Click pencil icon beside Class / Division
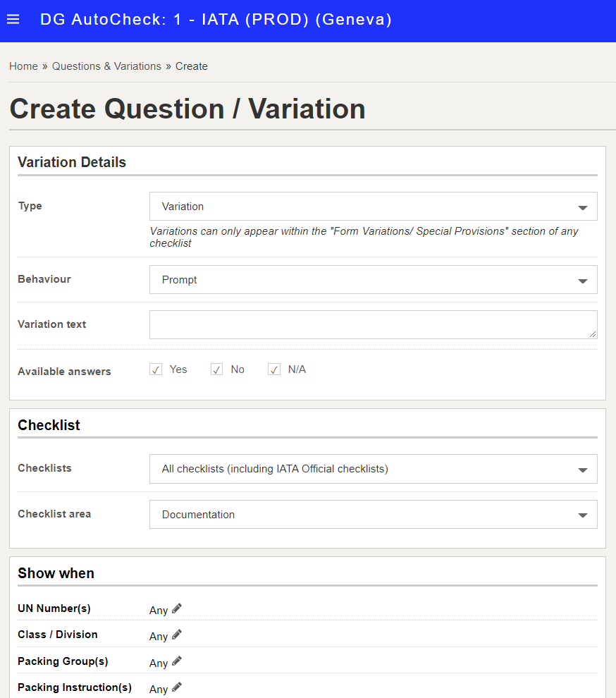616x698 pixels. tap(177, 635)
